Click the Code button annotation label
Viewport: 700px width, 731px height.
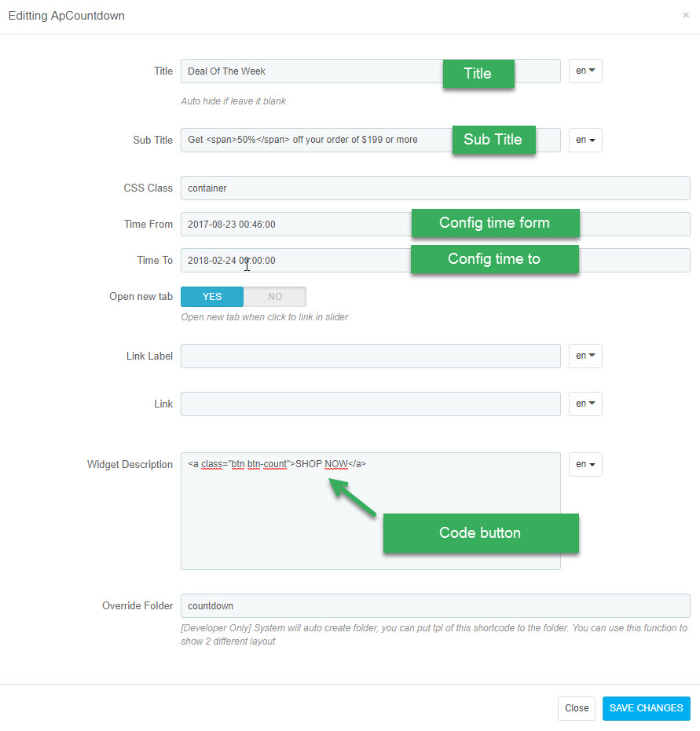pyautogui.click(x=481, y=533)
